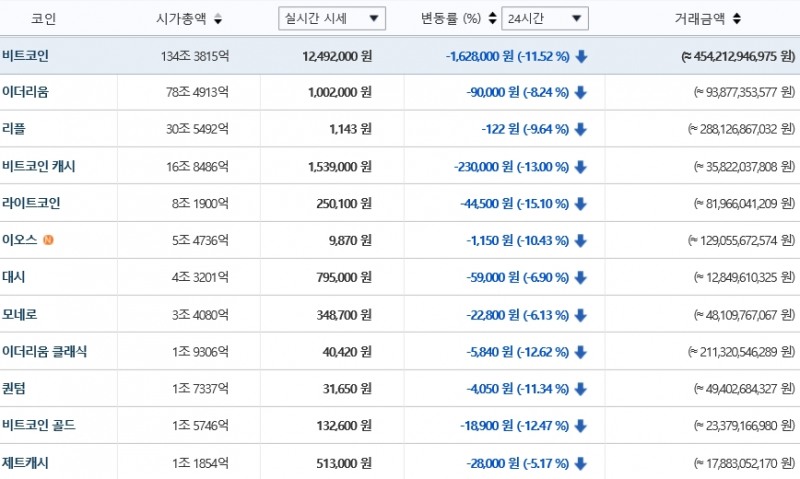Click the down arrow in 라이트코인 row
Image resolution: width=800 pixels, height=479 pixels.
coord(581,204)
